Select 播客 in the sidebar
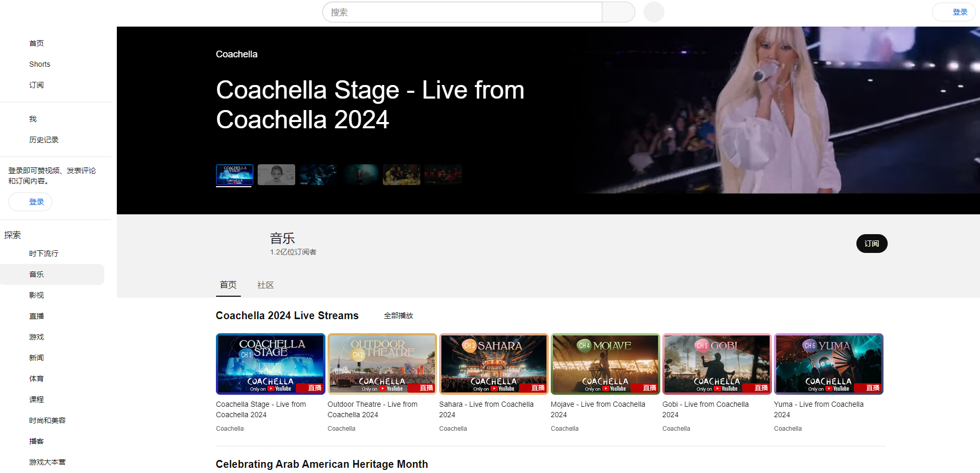This screenshot has height=473, width=980. [52, 441]
